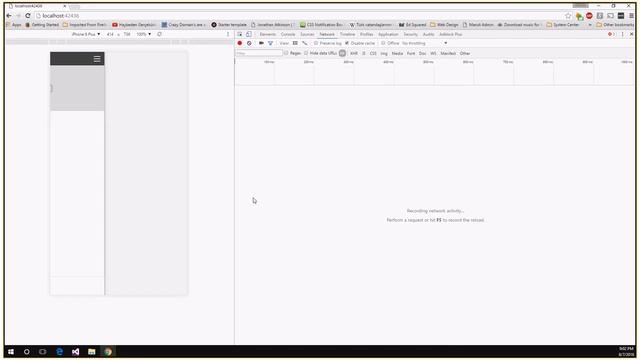
Task: Go to the Application tab
Action: pos(388,34)
